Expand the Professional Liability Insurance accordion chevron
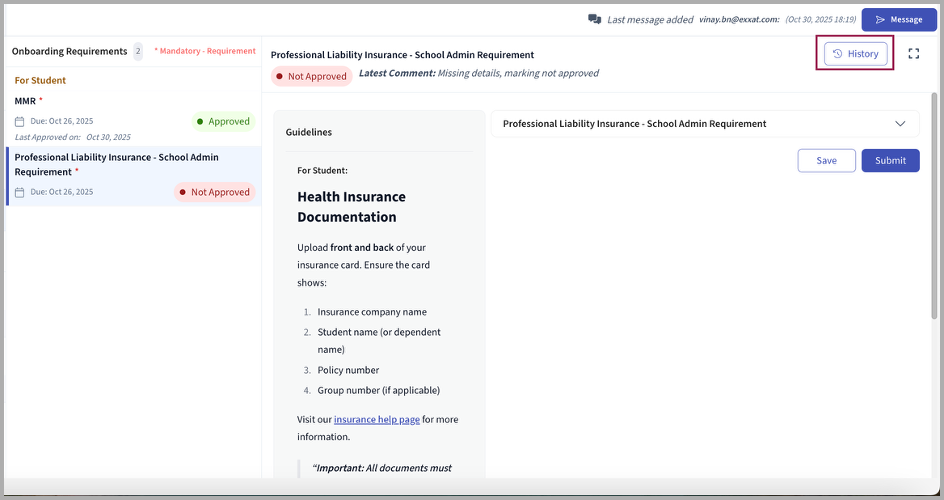 click(900, 124)
